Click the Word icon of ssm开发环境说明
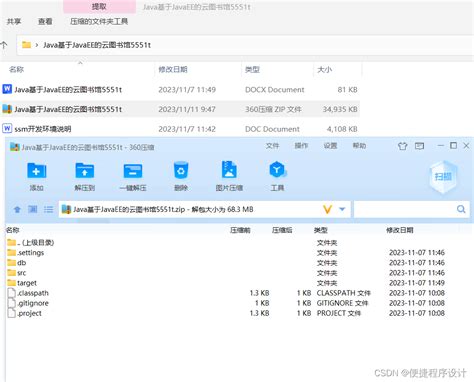The width and height of the screenshot is (474, 382). pyautogui.click(x=7, y=128)
